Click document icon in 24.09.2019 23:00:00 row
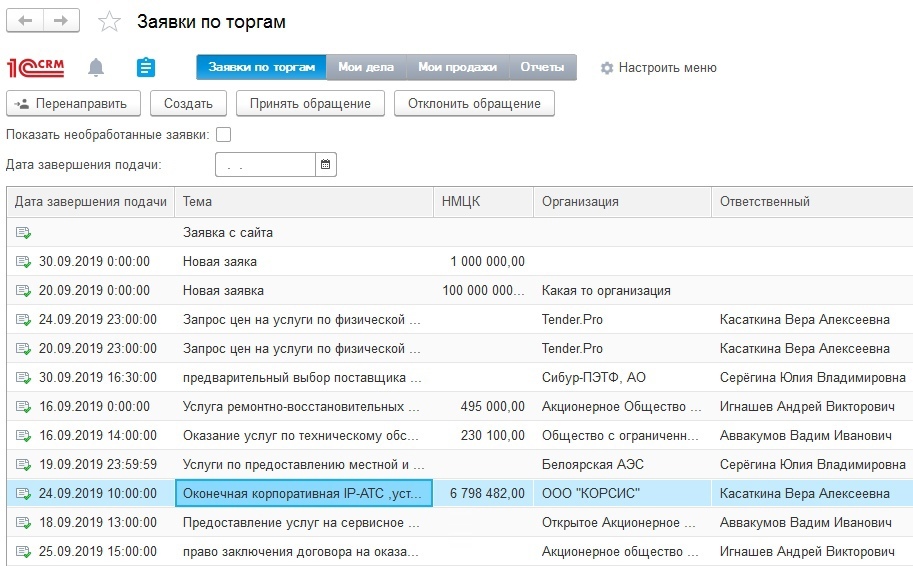The width and height of the screenshot is (913, 566). pos(23,320)
